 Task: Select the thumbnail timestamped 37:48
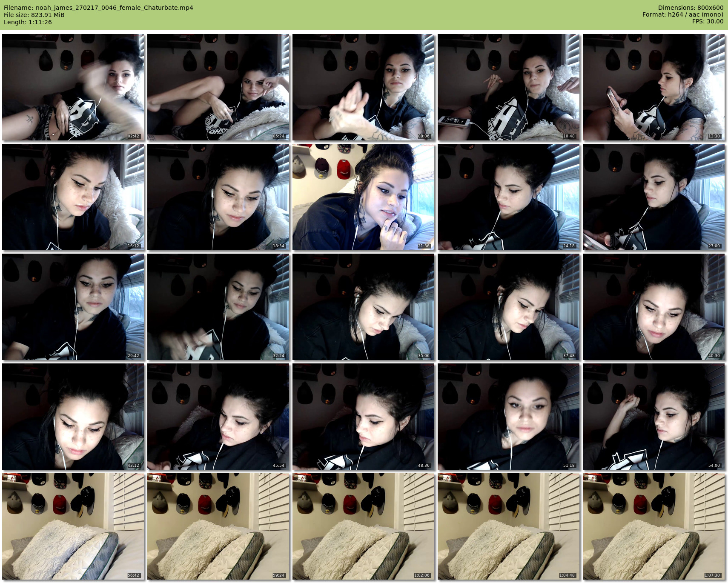(x=509, y=307)
